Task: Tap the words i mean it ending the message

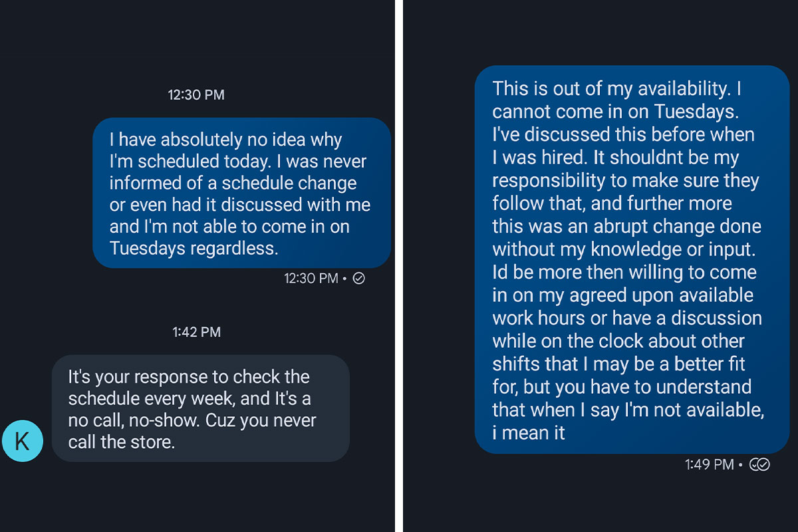Action: coord(530,432)
